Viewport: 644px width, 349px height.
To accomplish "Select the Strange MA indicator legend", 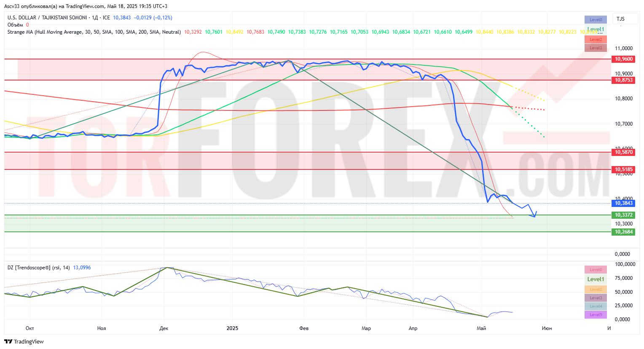I will [x=94, y=32].
